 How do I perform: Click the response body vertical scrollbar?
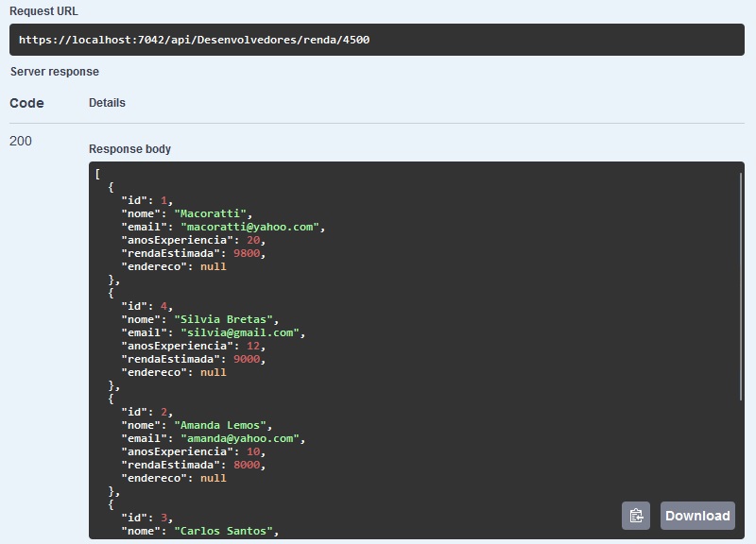tap(742, 283)
